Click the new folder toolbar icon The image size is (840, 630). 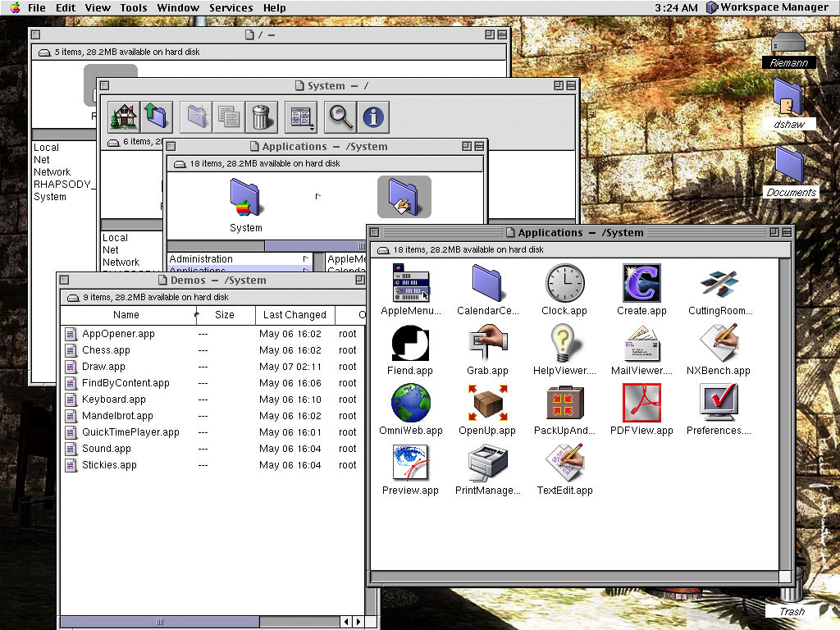(196, 116)
